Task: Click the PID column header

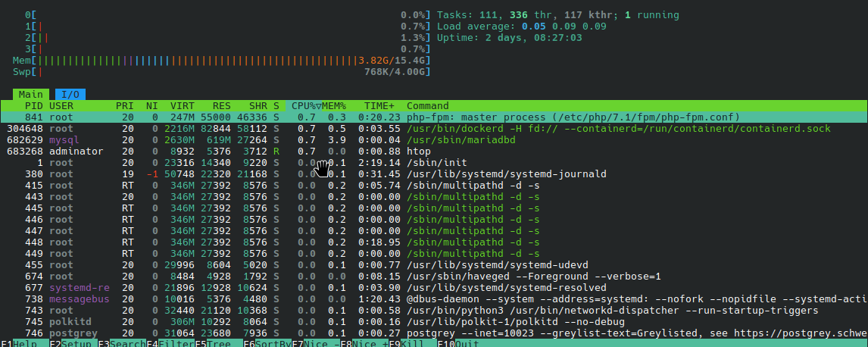Action: pos(33,106)
